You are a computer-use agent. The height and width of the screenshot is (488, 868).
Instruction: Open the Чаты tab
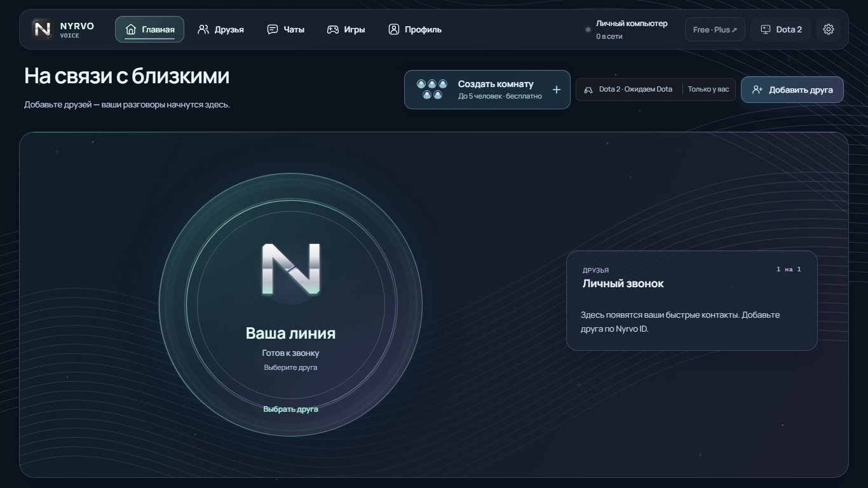coord(285,29)
